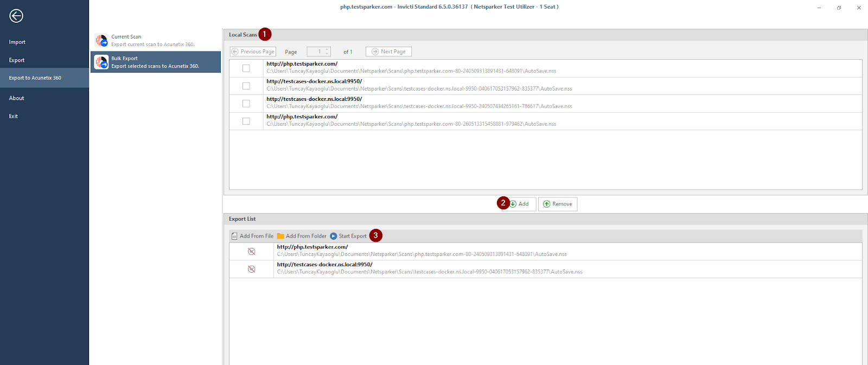The width and height of the screenshot is (868, 365).
Task: Decrease page number with stepper down arrow
Action: coord(327,54)
